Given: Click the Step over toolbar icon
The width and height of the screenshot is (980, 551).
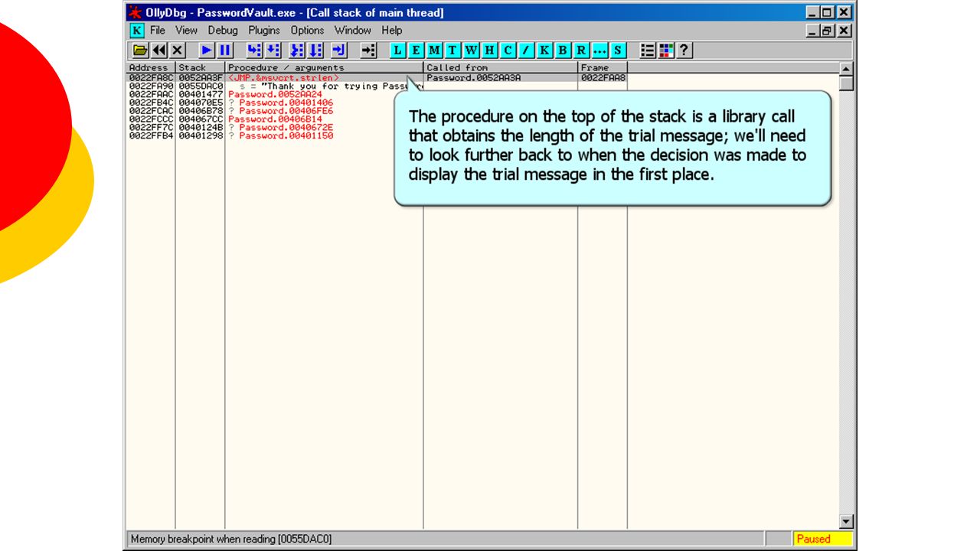Looking at the screenshot, I should coord(273,51).
